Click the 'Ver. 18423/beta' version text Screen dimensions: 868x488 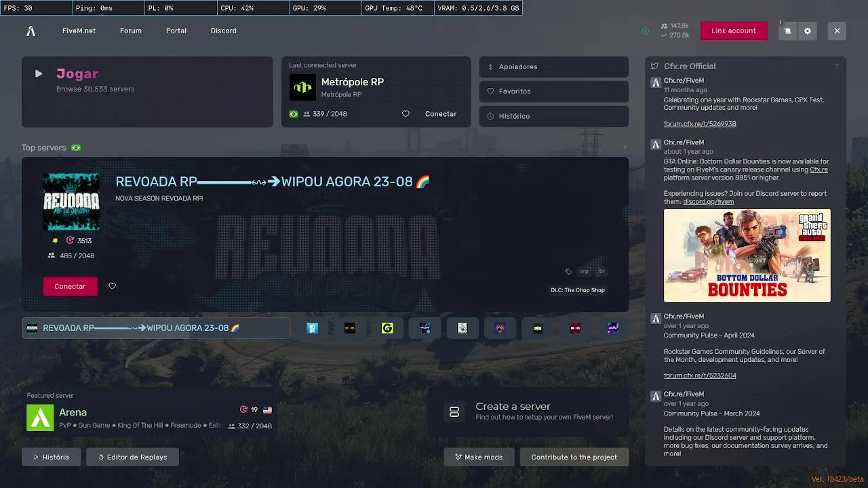(x=837, y=479)
